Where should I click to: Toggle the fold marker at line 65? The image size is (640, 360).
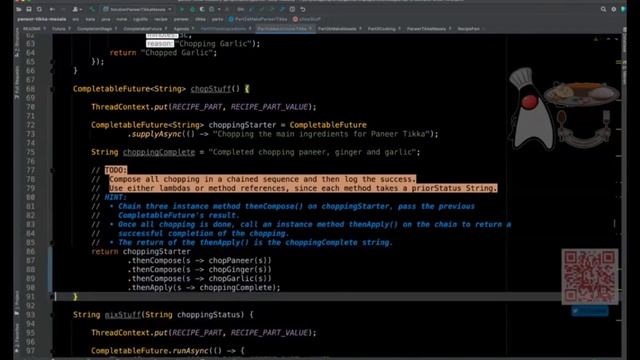coord(52,62)
